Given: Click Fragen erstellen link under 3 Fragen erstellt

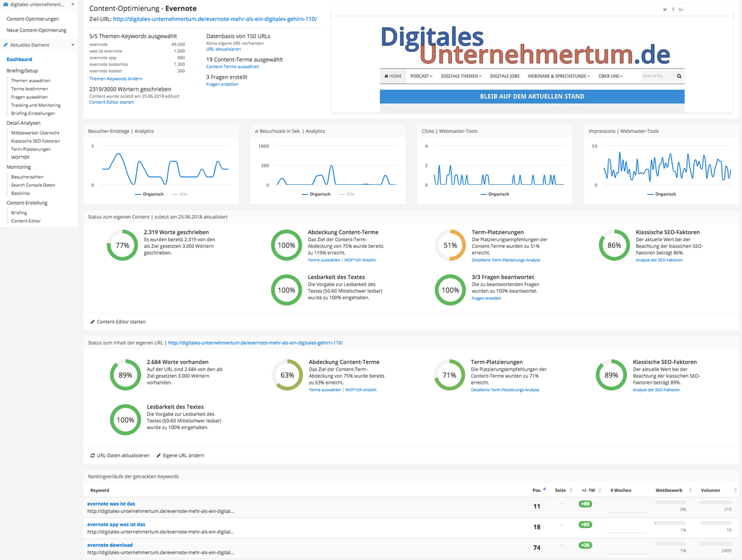Looking at the screenshot, I should click(x=222, y=84).
